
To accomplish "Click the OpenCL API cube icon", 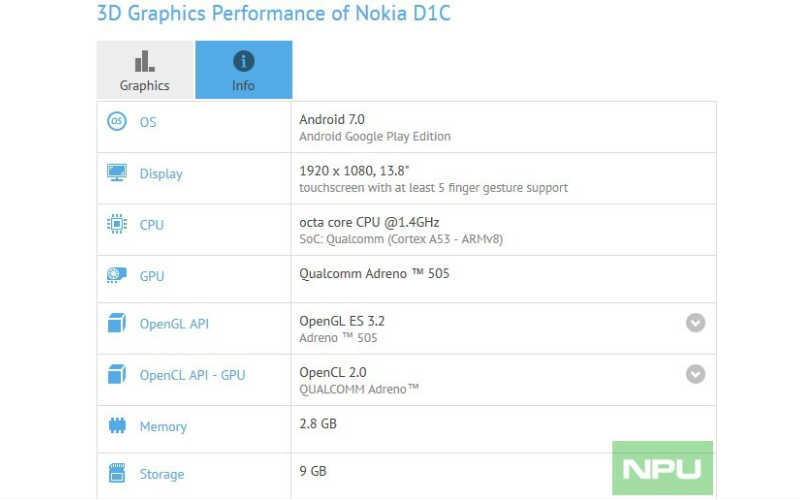I will [117, 374].
